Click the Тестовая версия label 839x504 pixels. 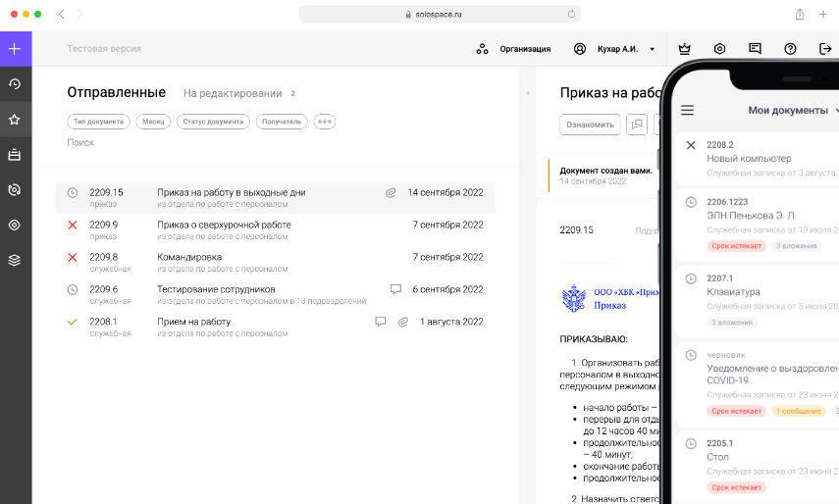tap(104, 49)
